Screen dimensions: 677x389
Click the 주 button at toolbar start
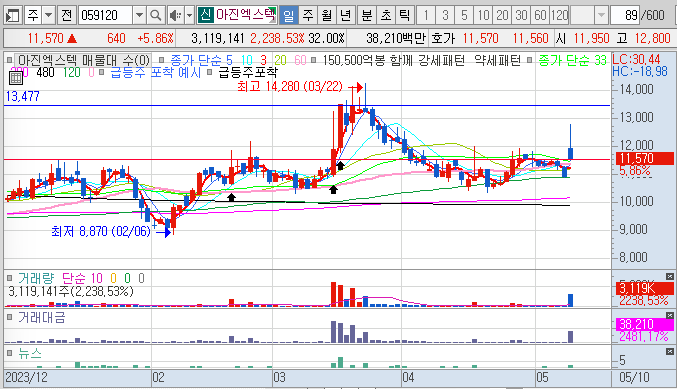point(33,16)
